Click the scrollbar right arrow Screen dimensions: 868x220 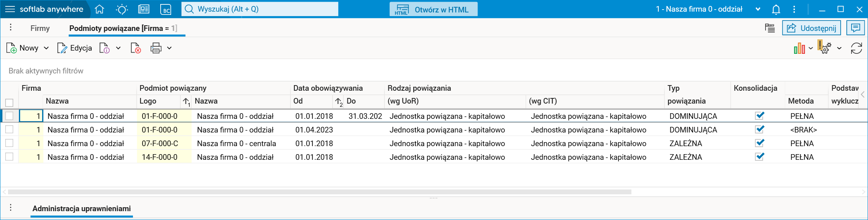coord(864,192)
